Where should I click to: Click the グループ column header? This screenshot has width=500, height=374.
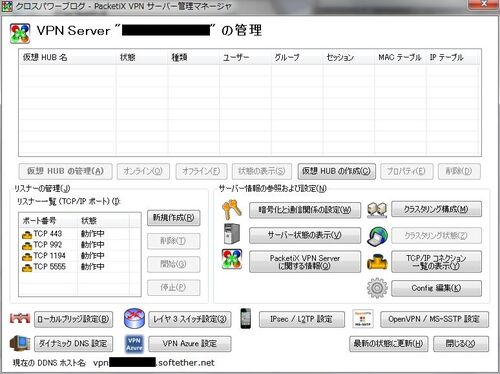click(x=297, y=57)
